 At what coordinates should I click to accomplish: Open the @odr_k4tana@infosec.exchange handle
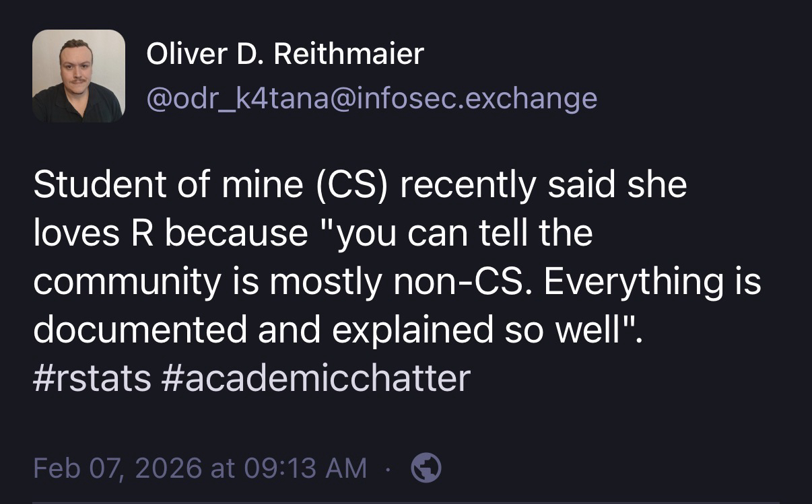[371, 98]
